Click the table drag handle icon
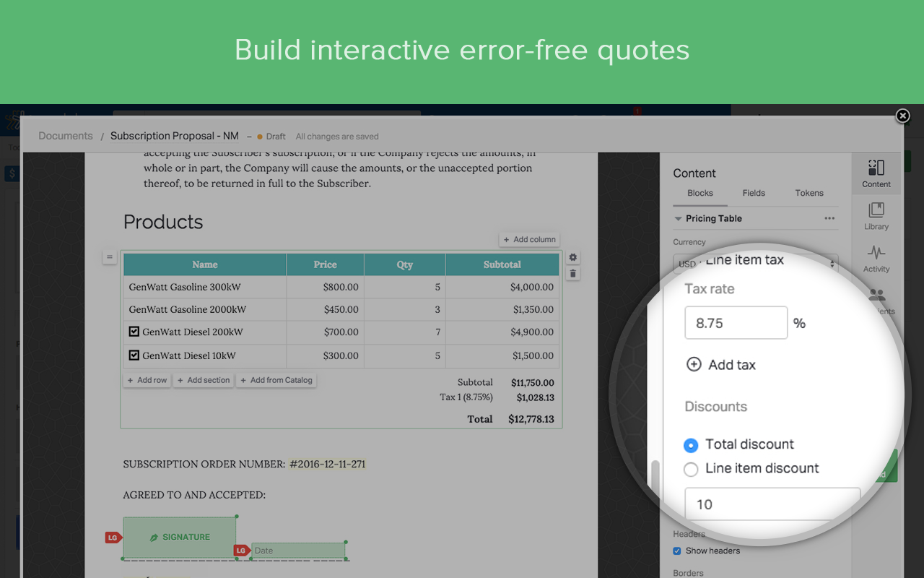The height and width of the screenshot is (578, 924). (109, 256)
